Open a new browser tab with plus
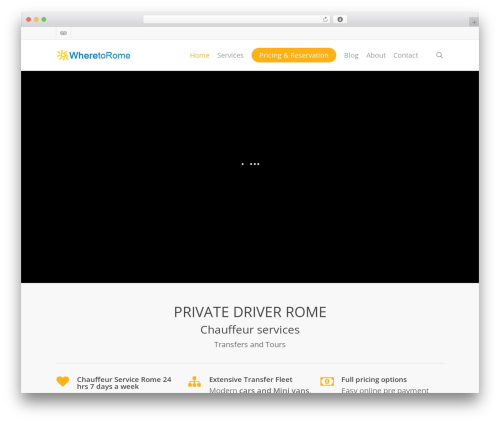This screenshot has height=423, width=500. click(x=474, y=22)
